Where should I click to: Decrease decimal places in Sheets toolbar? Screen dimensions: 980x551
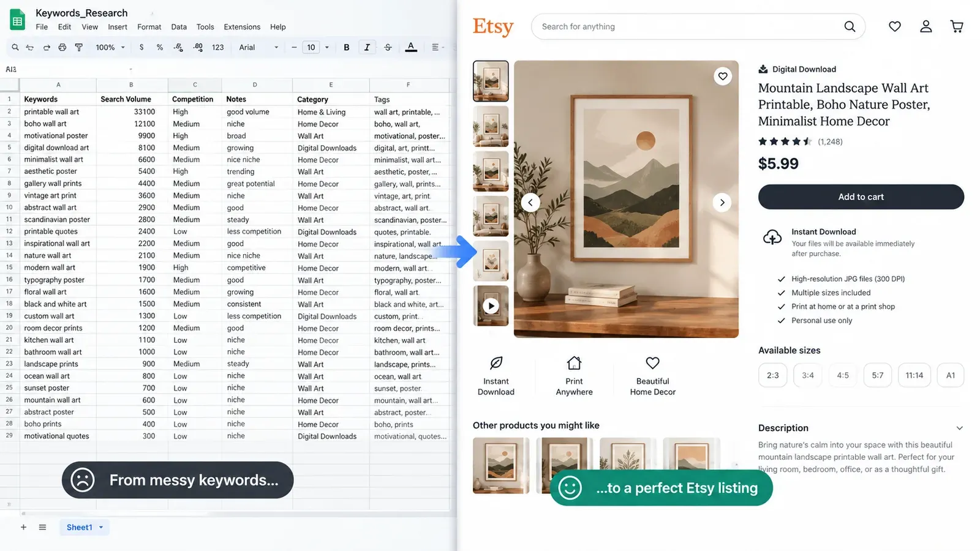pyautogui.click(x=179, y=47)
